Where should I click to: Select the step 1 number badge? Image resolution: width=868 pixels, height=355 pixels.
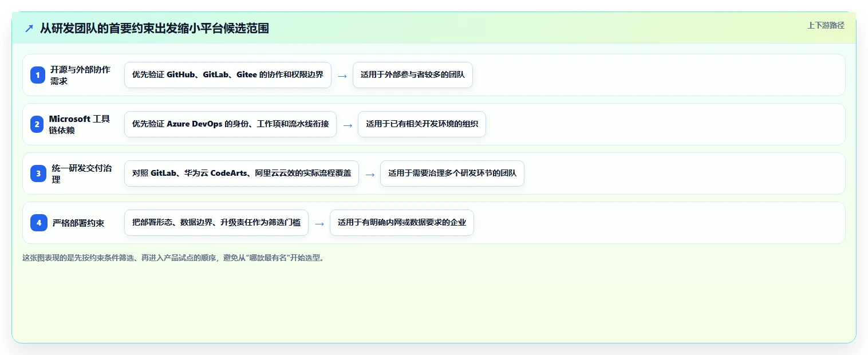point(38,75)
